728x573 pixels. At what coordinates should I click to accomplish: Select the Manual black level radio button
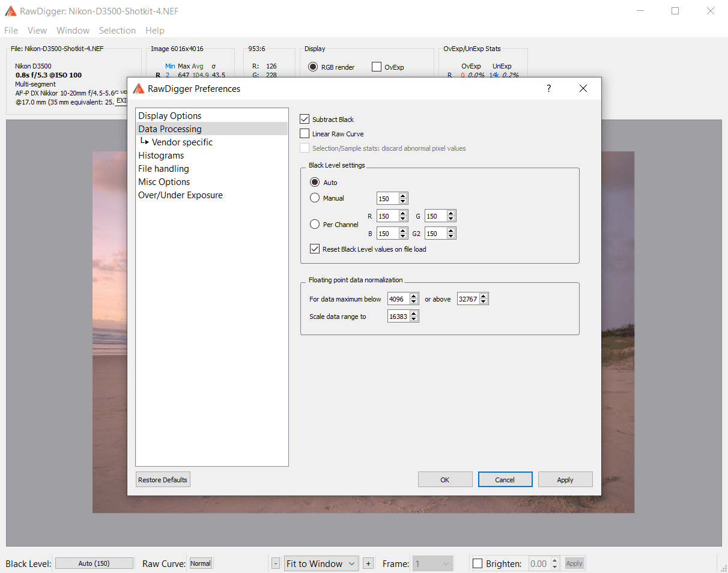(315, 198)
